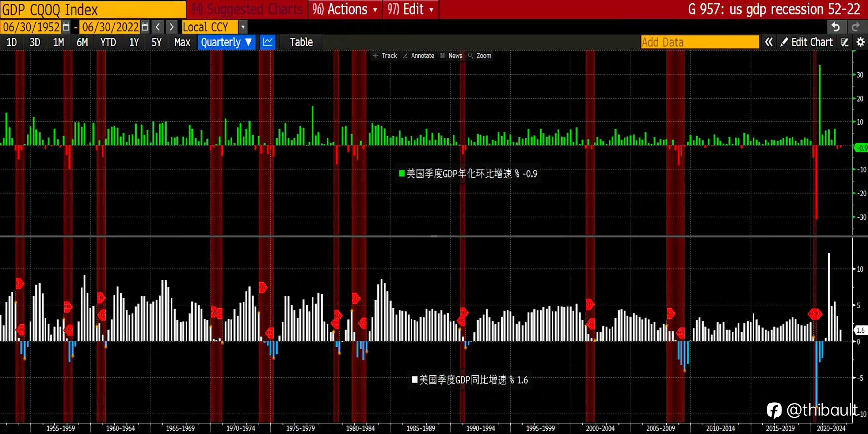Click white legend swatch for YoY GDP
Screen dimensions: 868x434
414,379
